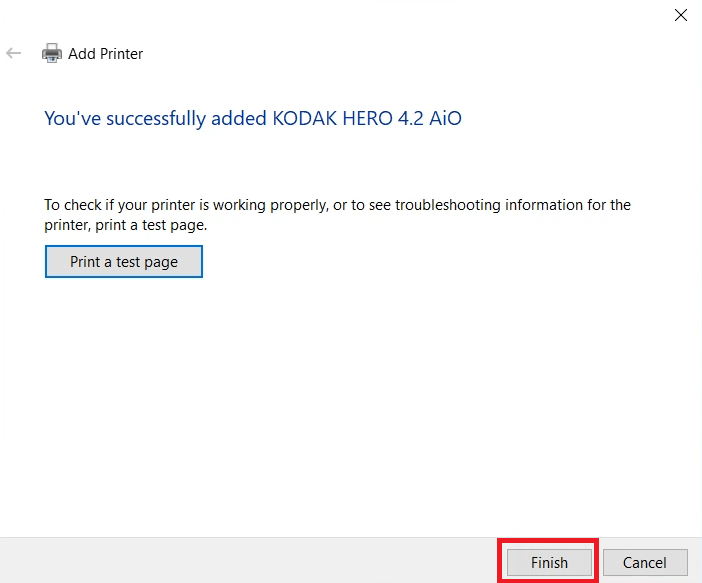This screenshot has height=583, width=702.
Task: Click the printer icon beside Add Printer
Action: click(51, 53)
